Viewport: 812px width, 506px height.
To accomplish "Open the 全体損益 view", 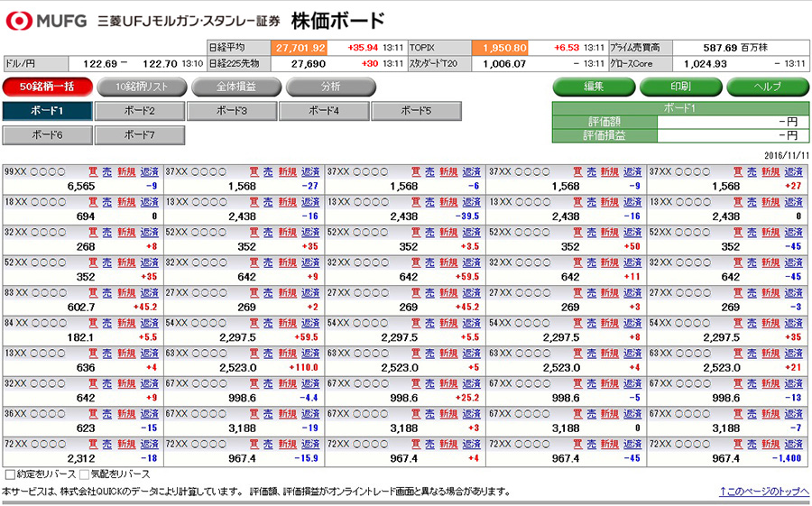I will [x=236, y=87].
